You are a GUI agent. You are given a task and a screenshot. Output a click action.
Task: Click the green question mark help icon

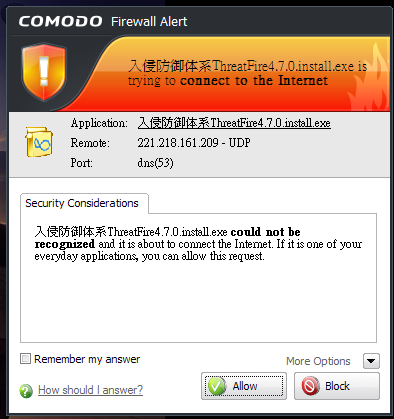26,391
